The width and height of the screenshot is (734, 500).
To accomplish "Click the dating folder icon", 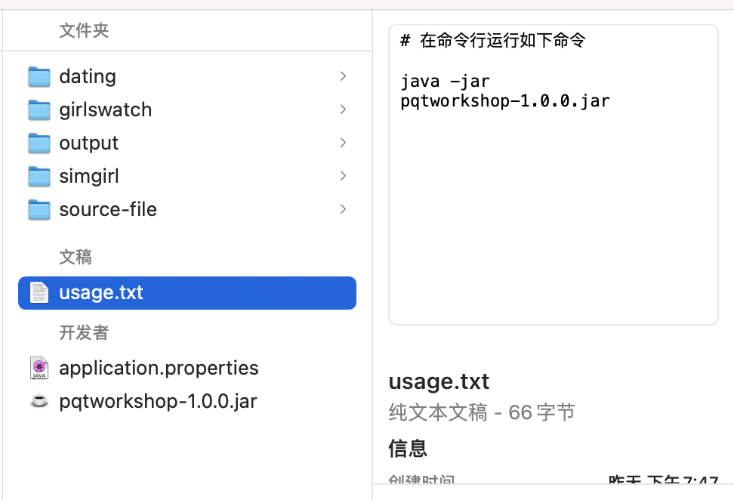I will click(39, 76).
